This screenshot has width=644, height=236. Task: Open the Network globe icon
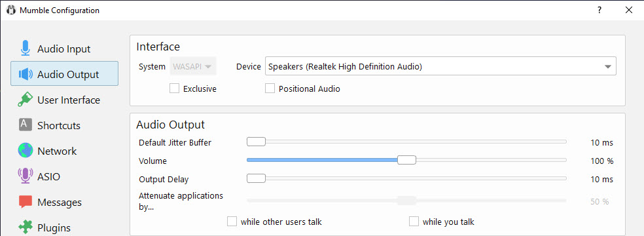point(26,151)
